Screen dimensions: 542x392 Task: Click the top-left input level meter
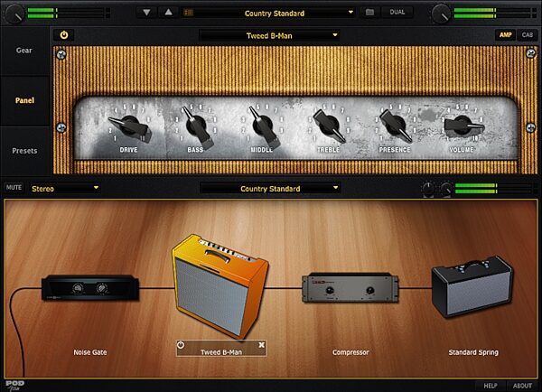click(70, 13)
